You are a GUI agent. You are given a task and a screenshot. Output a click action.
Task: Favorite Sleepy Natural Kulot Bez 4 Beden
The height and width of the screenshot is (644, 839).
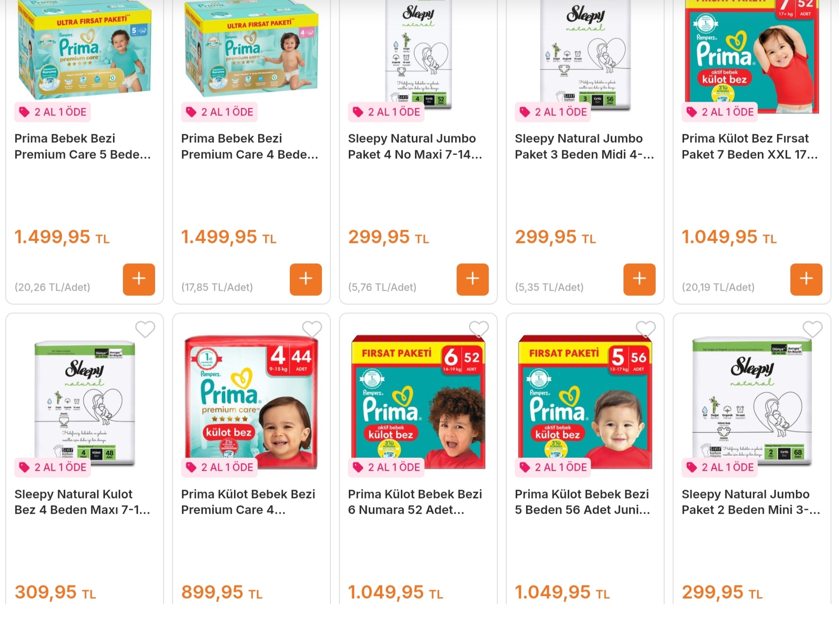pyautogui.click(x=145, y=329)
